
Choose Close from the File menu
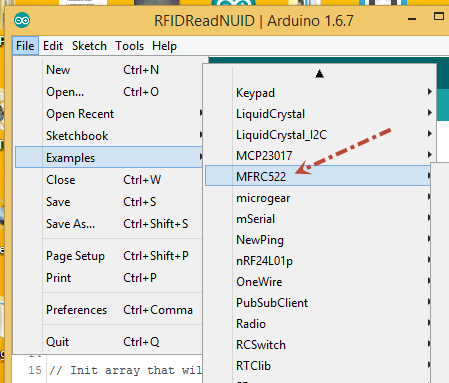click(x=109, y=180)
